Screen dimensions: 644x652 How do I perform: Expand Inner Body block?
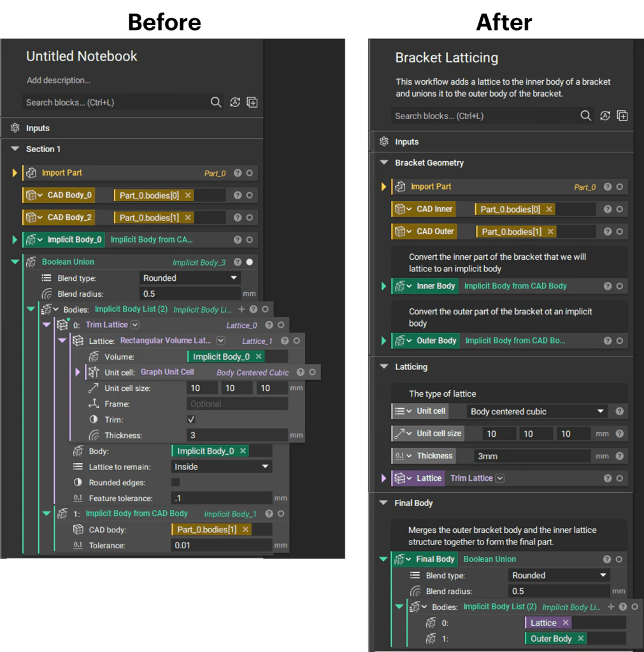coord(383,286)
